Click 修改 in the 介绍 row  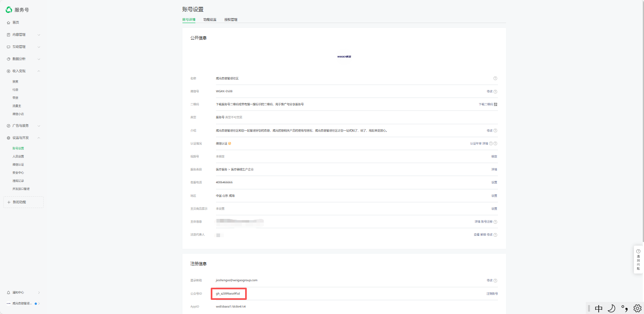[489, 131]
